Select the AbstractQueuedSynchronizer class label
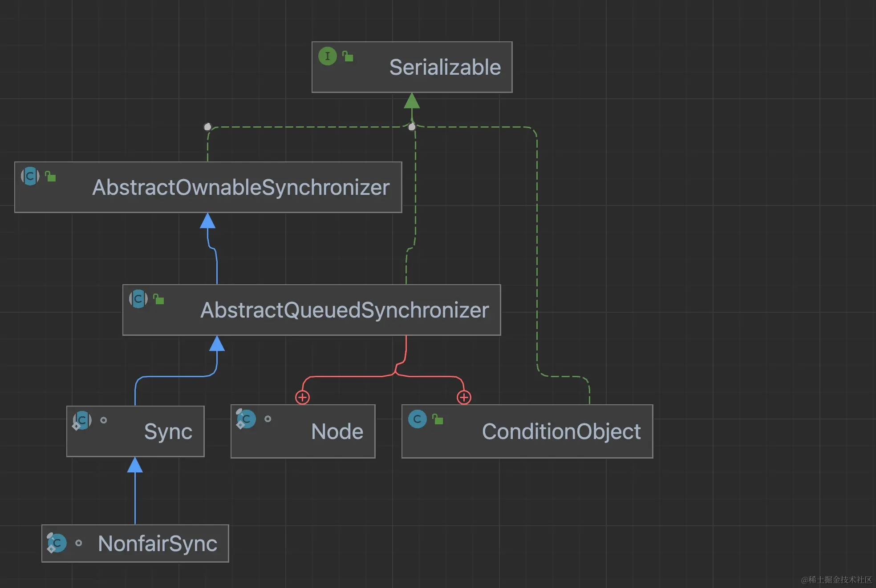Viewport: 876px width, 588px height. (345, 310)
